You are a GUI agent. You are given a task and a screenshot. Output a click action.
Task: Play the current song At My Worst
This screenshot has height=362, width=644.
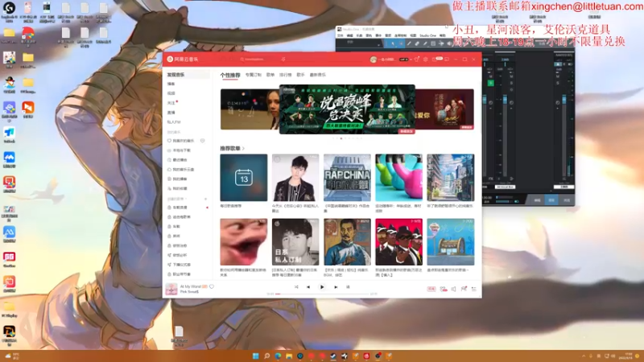(x=322, y=287)
